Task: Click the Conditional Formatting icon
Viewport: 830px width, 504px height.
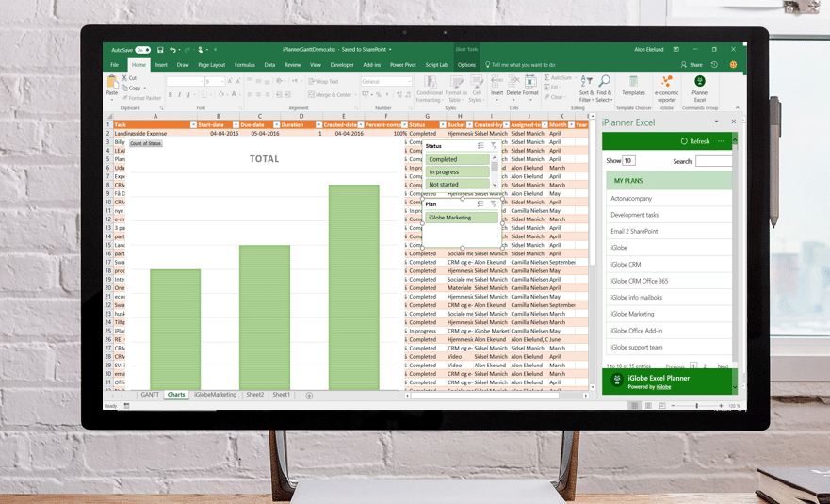Action: pyautogui.click(x=430, y=82)
